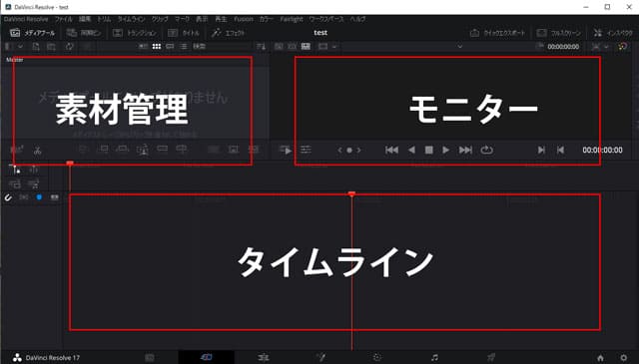Select thumbnail grid view in media pool
This screenshot has height=364, width=639.
pyautogui.click(x=157, y=47)
